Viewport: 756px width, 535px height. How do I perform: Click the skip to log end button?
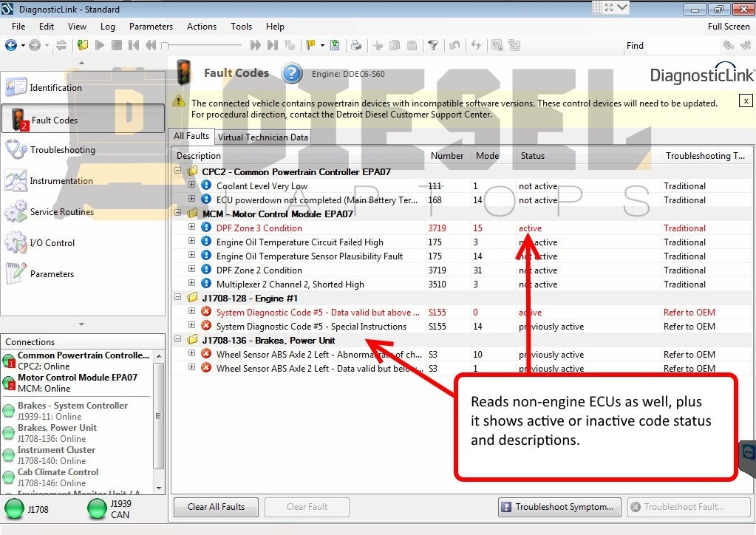273,45
